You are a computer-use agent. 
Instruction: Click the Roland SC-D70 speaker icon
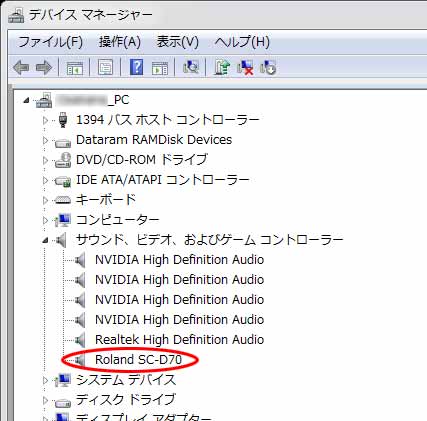click(80, 360)
